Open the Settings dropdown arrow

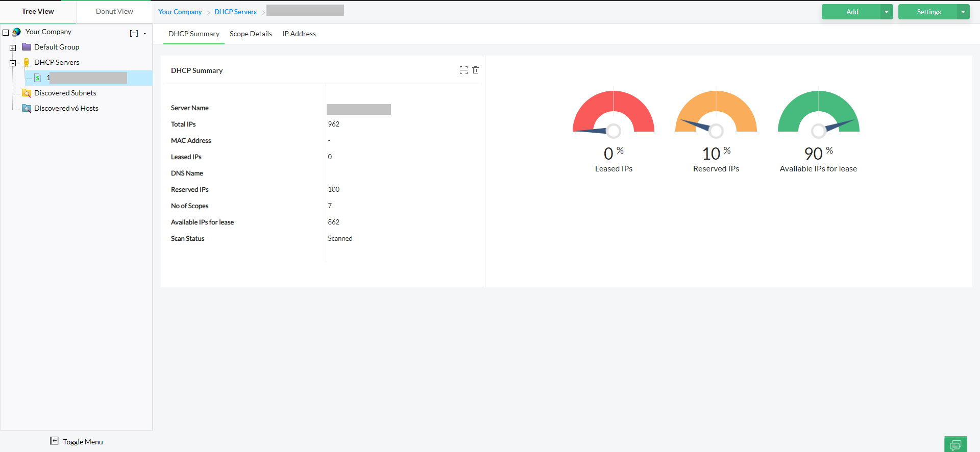click(963, 12)
